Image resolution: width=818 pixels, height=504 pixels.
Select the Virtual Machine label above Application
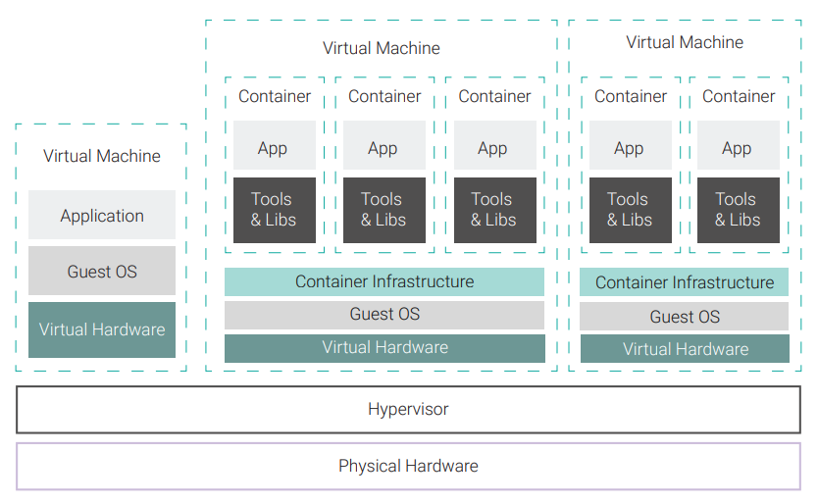(x=102, y=156)
